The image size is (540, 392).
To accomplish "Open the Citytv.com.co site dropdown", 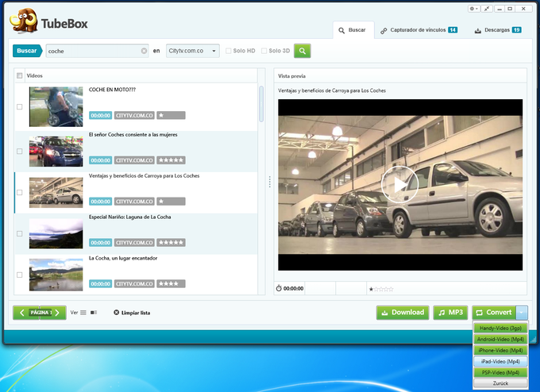I will [192, 51].
